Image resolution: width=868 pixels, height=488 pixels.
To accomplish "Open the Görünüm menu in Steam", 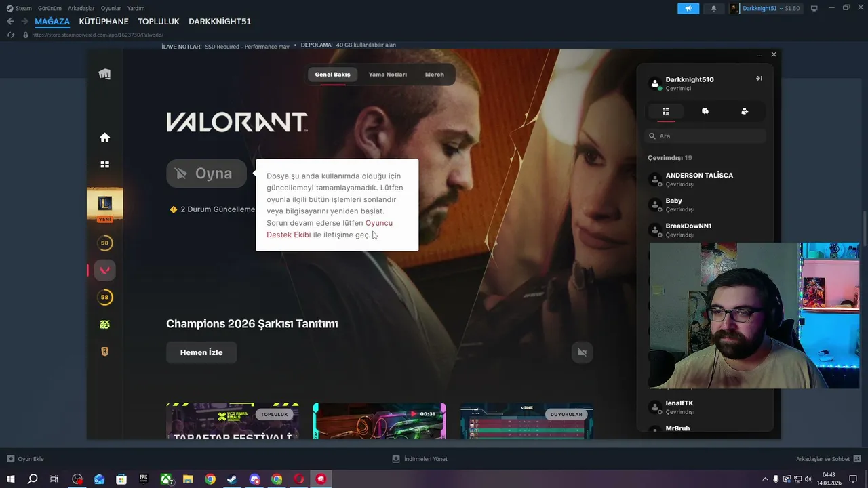I will point(50,8).
